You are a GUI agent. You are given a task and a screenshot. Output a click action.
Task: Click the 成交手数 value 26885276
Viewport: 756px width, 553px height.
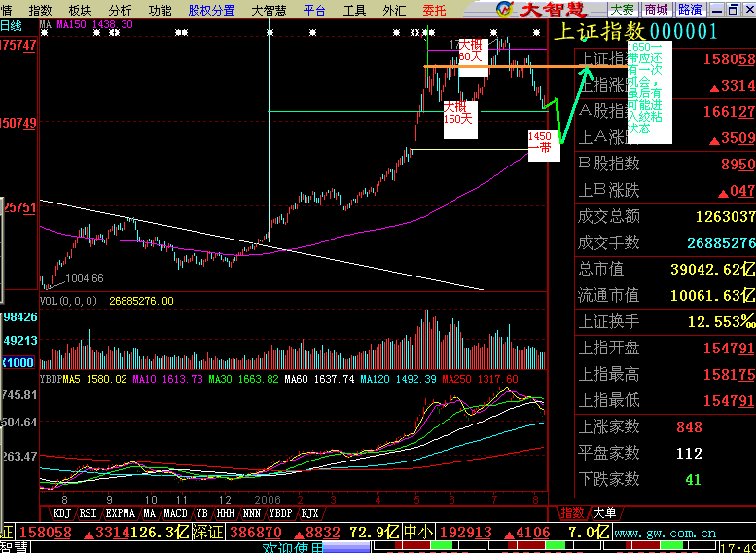point(721,242)
